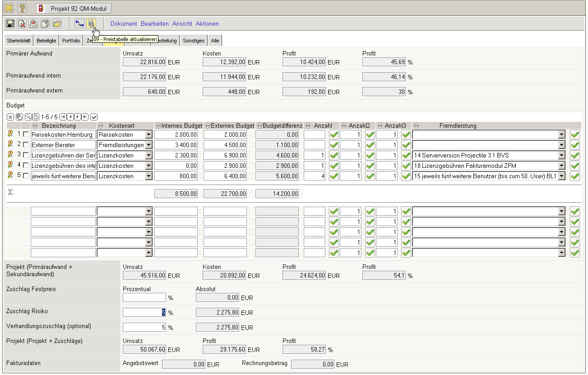The height and width of the screenshot is (375, 588).
Task: Click the update price table icon
Action: tap(91, 23)
